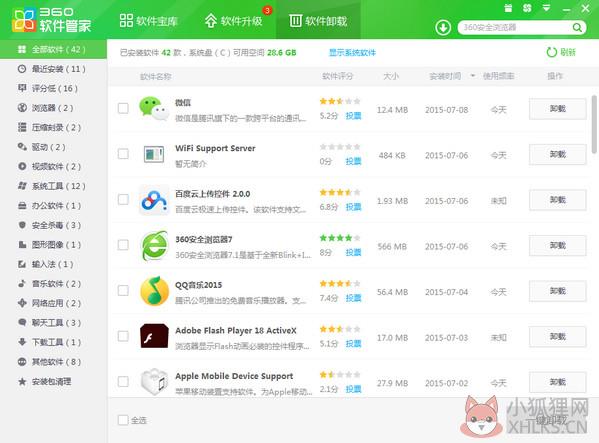Click the 下载工具 arrow icon

click(x=22, y=342)
